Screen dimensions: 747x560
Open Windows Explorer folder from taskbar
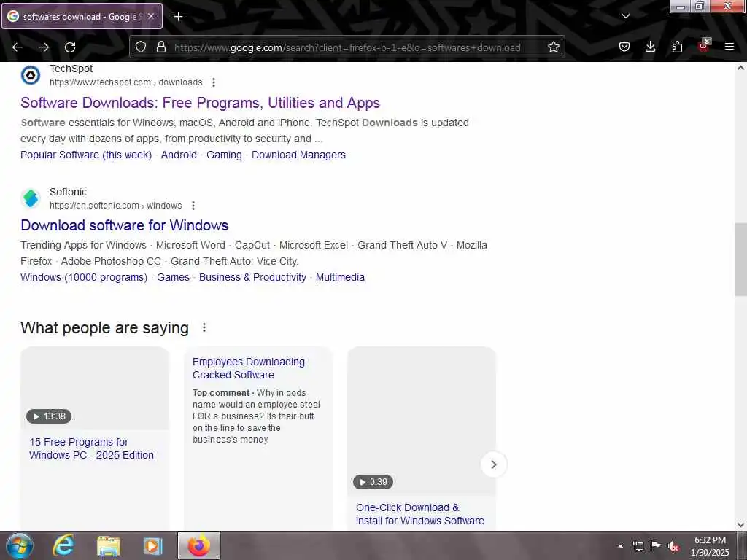109,546
